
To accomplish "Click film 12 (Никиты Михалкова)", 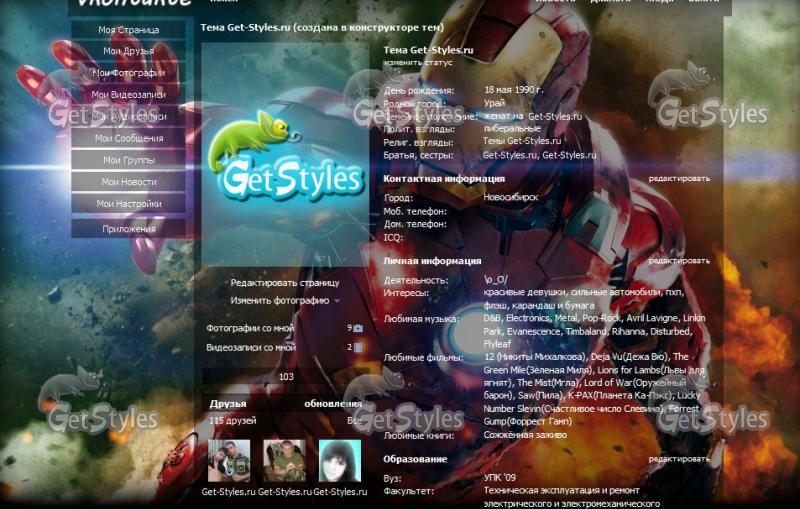I will pyautogui.click(x=534, y=357).
